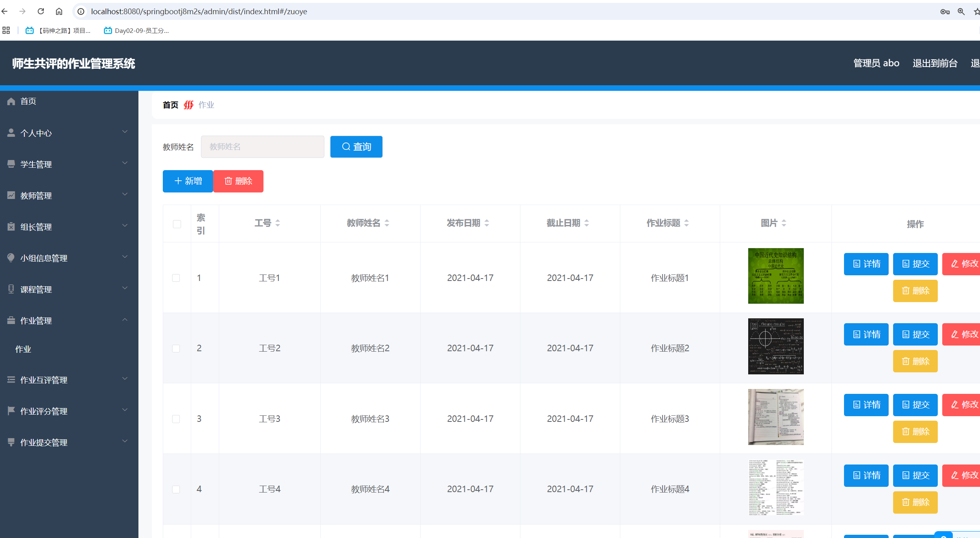Sort by 作业标题 column arrows
This screenshot has width=980, height=538.
(x=686, y=223)
